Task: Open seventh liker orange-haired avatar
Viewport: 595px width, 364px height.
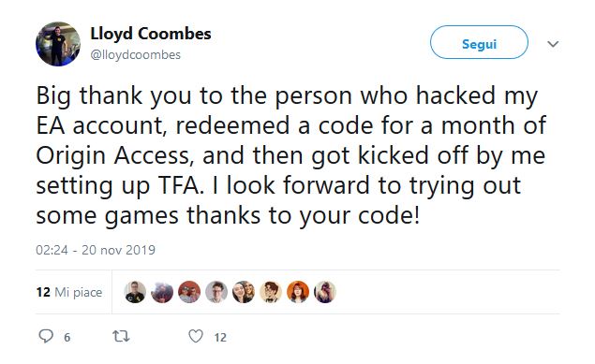Action: 298,292
